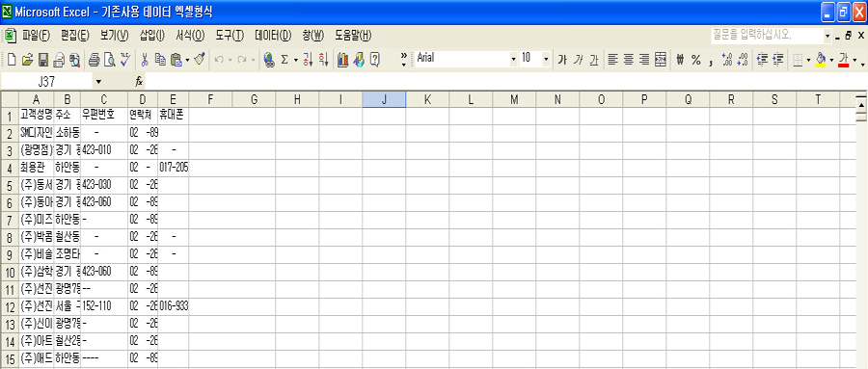Select row 12 header
The image size is (868, 369).
[x=10, y=307]
